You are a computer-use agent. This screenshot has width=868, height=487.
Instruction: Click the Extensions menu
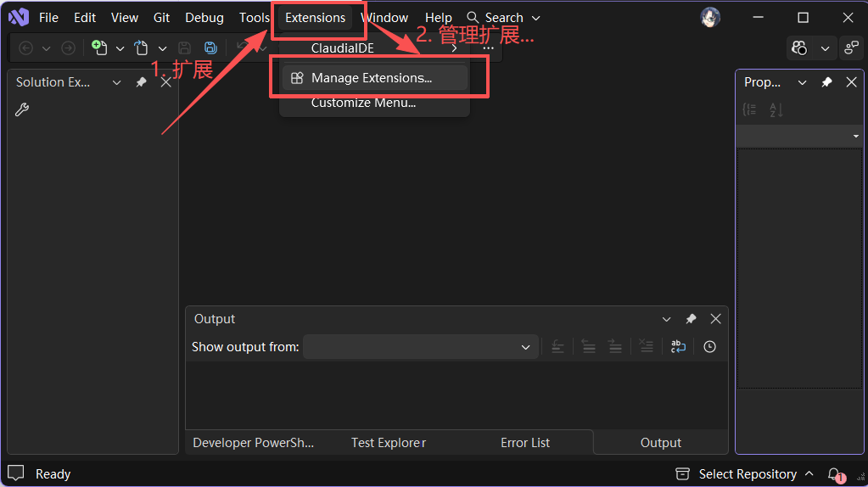[x=315, y=18]
